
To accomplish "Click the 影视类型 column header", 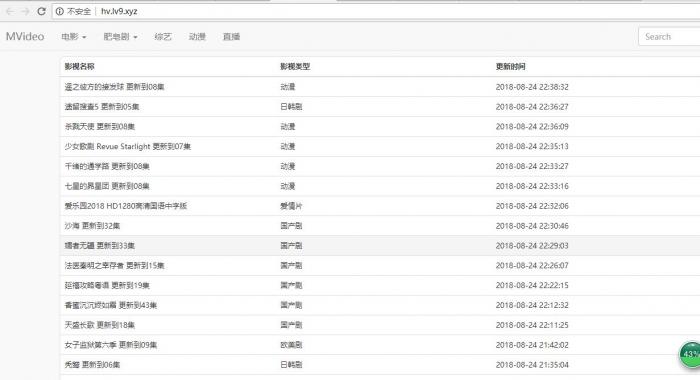I will (x=295, y=67).
